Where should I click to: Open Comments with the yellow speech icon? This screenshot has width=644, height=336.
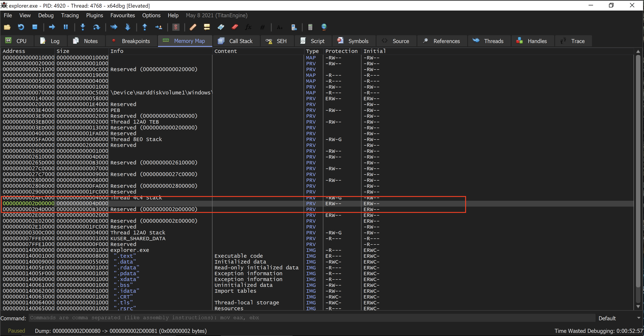pyautogui.click(x=207, y=27)
